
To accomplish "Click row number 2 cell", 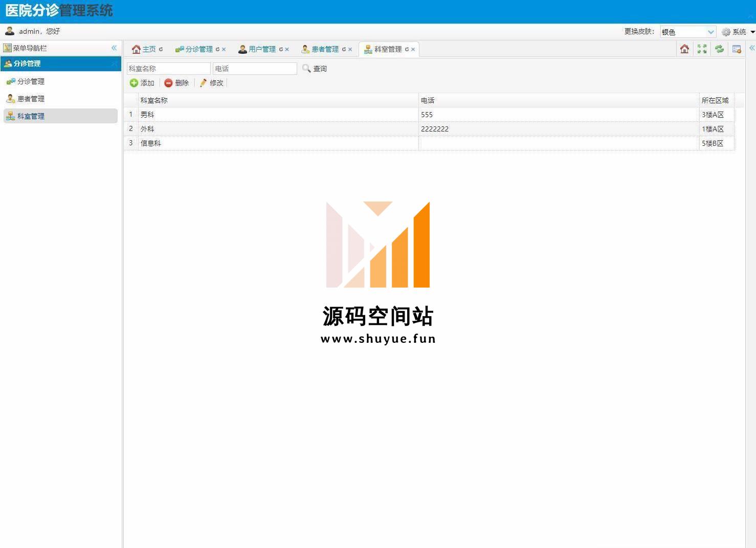I will (131, 129).
